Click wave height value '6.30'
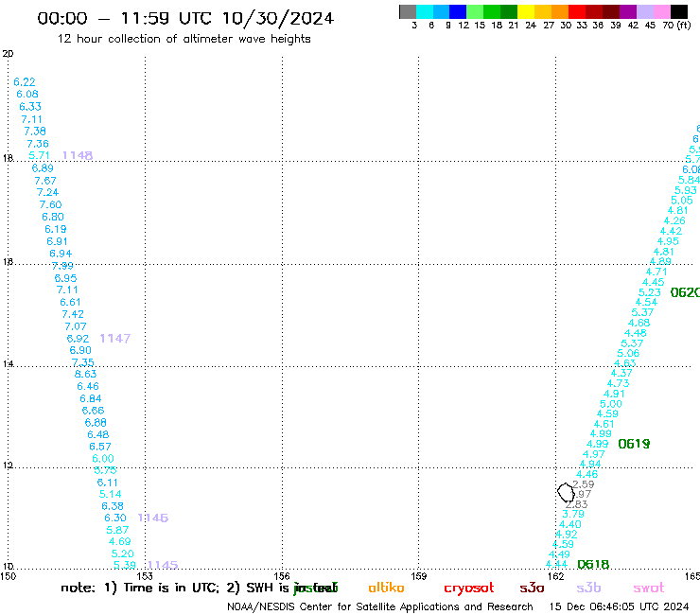The height and width of the screenshot is (615, 700). (115, 518)
